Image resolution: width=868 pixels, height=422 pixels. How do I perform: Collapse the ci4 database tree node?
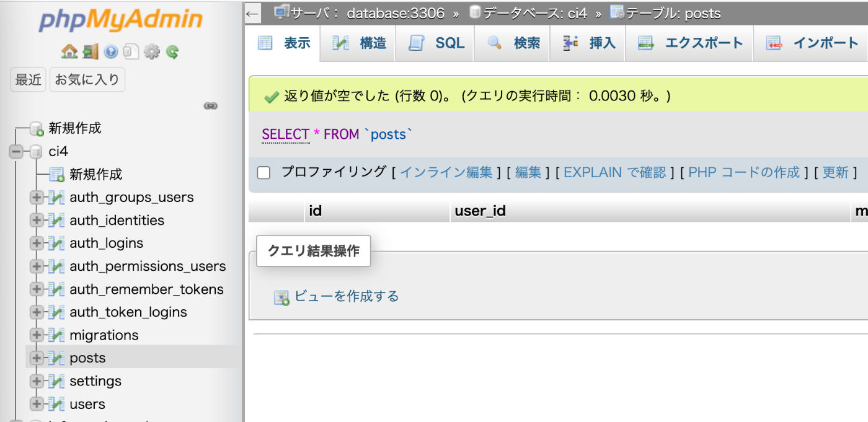16,151
